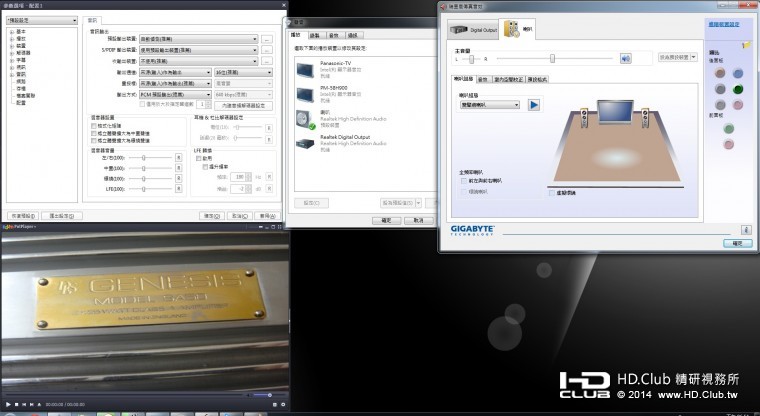Open the profile preset dropdown in PotPlayer preferences

42,20
